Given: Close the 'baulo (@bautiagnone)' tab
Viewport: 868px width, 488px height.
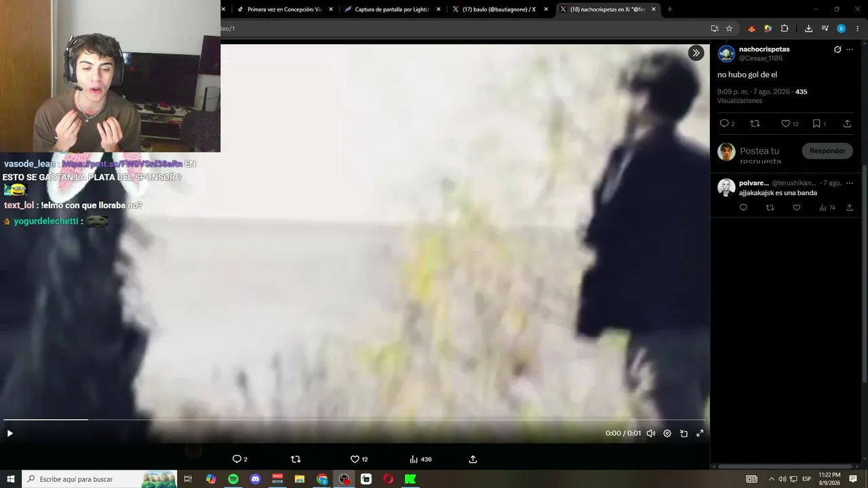Looking at the screenshot, I should pyautogui.click(x=546, y=9).
